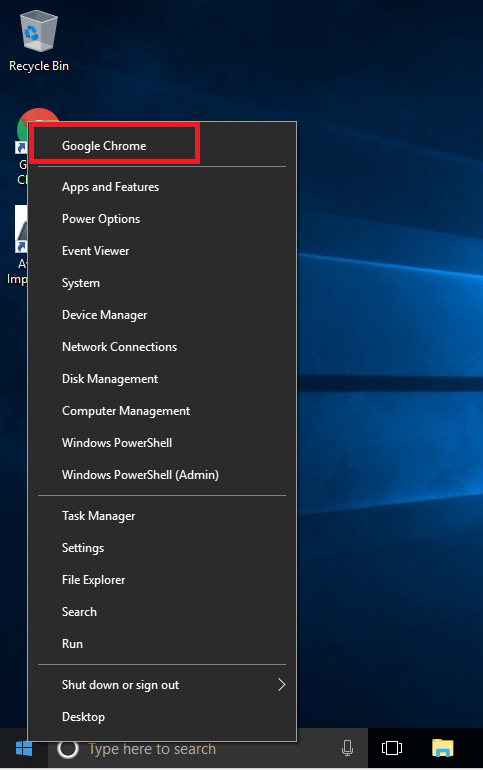This screenshot has height=770, width=483.
Task: Open Device Manager
Action: (x=162, y=315)
